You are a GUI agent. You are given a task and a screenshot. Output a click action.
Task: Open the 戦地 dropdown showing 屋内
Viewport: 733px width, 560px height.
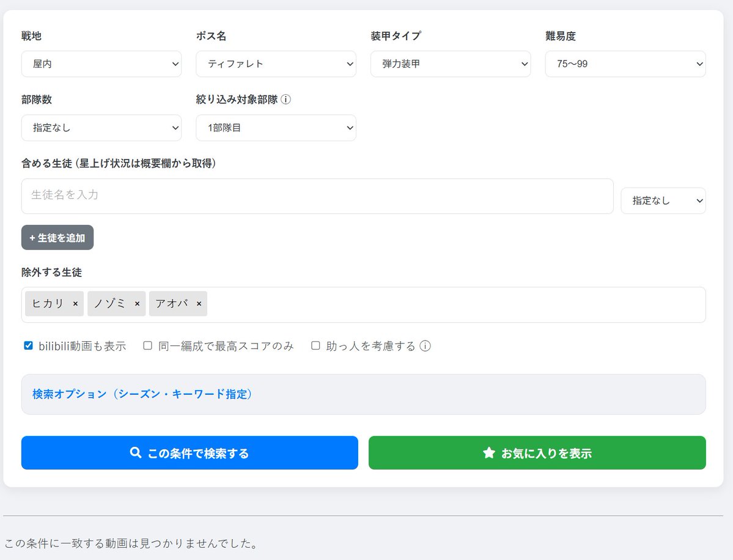[101, 64]
